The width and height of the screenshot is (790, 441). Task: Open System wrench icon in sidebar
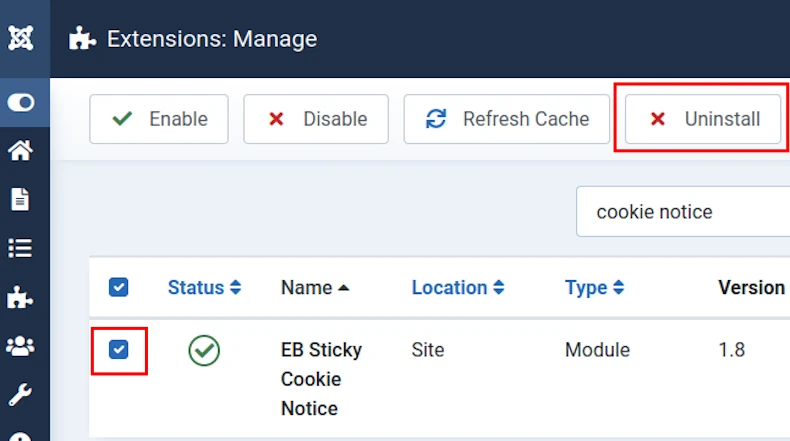20,395
